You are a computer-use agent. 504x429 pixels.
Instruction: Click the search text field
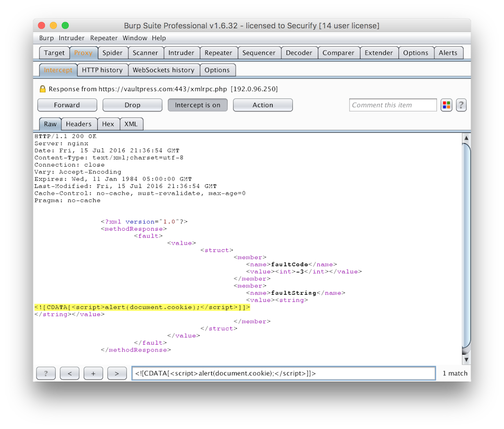point(283,373)
